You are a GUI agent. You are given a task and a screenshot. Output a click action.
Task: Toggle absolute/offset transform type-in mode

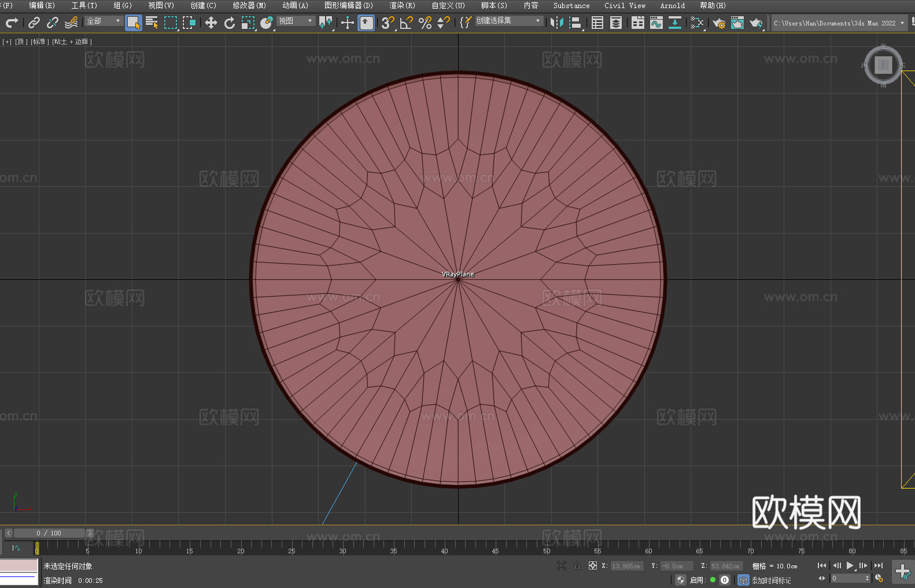coord(592,565)
